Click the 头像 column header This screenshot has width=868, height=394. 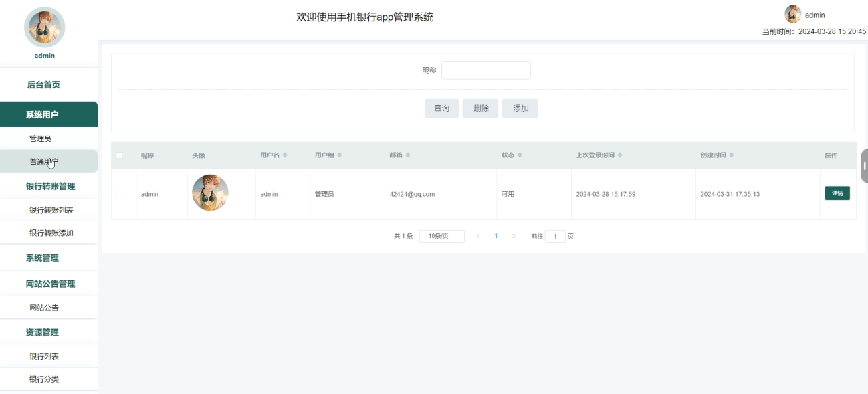click(x=199, y=155)
